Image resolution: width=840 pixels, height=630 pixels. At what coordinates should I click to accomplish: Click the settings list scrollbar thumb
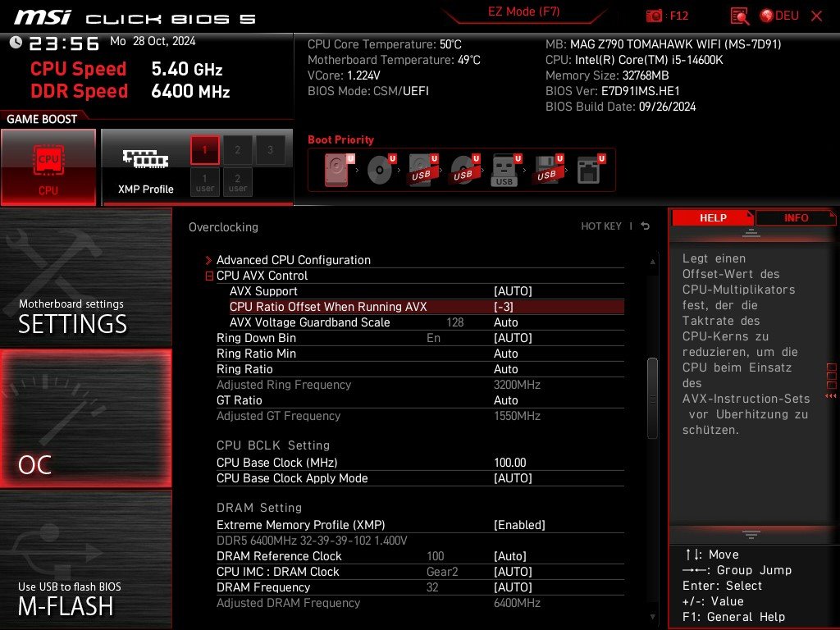(x=652, y=398)
